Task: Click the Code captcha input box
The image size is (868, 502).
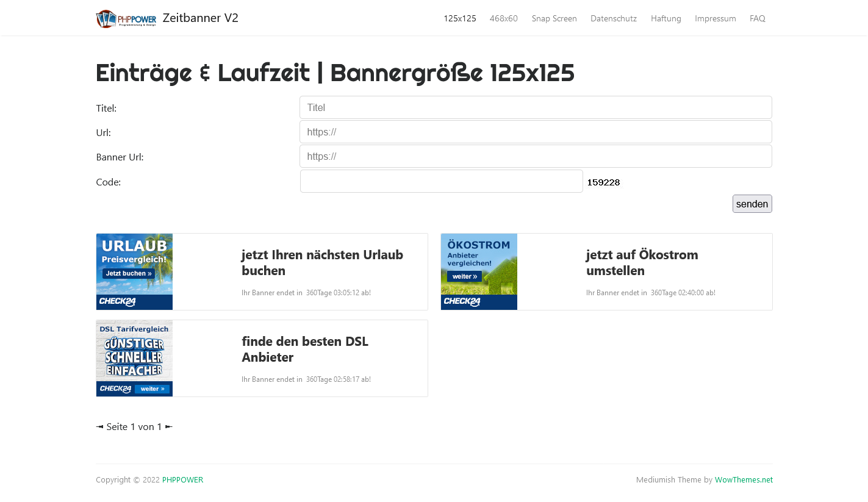Action: [x=441, y=181]
